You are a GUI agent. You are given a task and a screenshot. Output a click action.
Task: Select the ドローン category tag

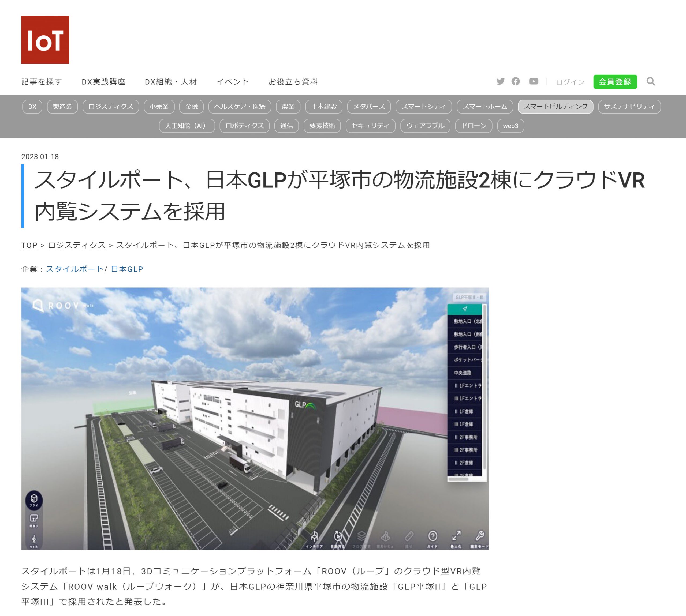click(474, 126)
